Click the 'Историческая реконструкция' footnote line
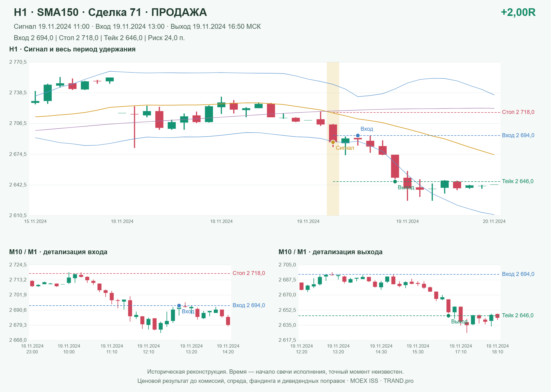The height and width of the screenshot is (392, 551). pos(275,372)
